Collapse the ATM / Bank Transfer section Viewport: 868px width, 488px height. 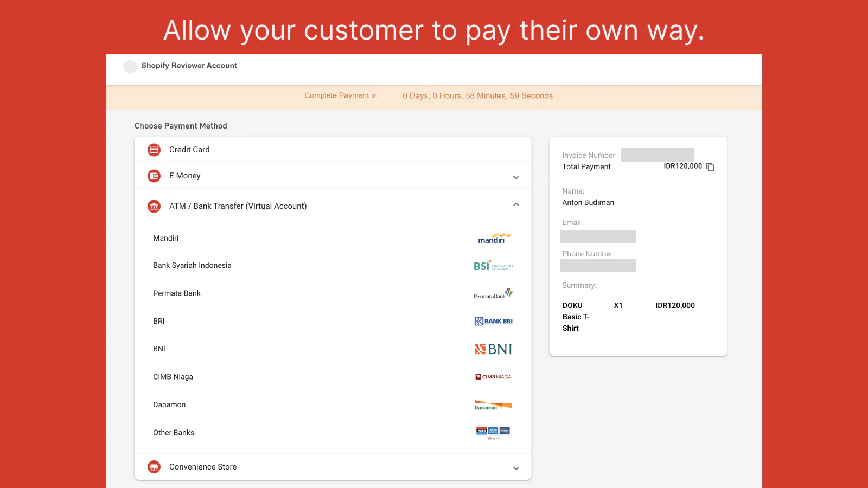(516, 205)
